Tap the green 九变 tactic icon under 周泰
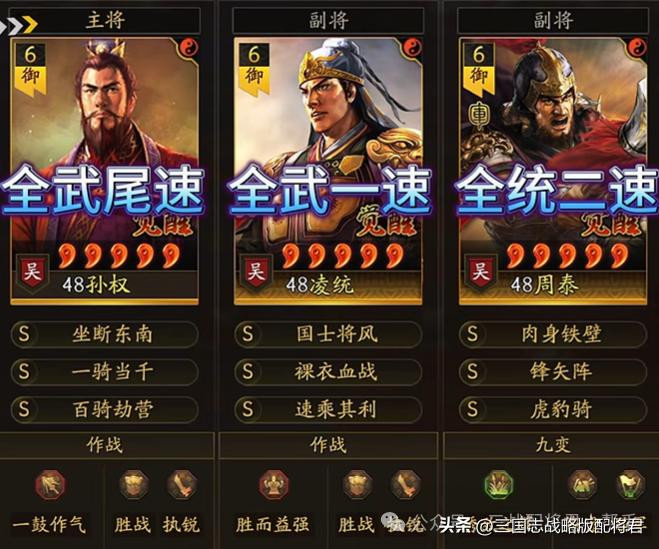659x549 pixels. 498,485
